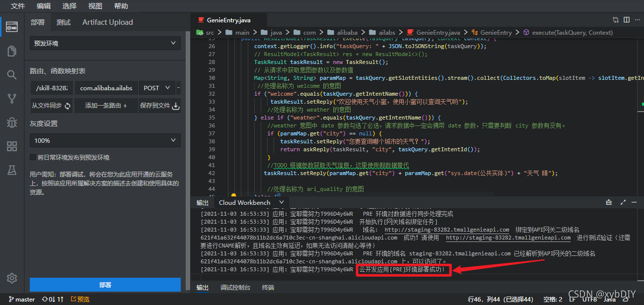Open the 预发环境 environment dropdown
Viewport: 644px width, 305px height.
click(105, 43)
